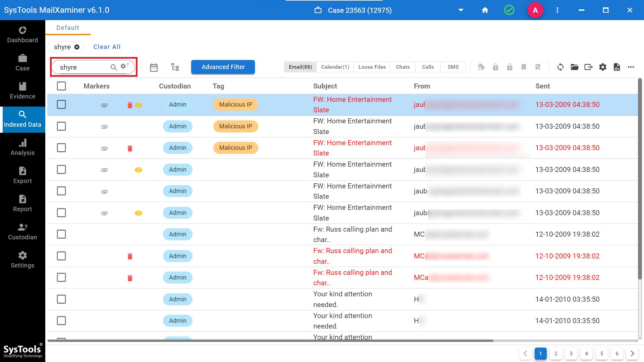The height and width of the screenshot is (362, 644).
Task: Open the Export section in sidebar
Action: (x=22, y=176)
